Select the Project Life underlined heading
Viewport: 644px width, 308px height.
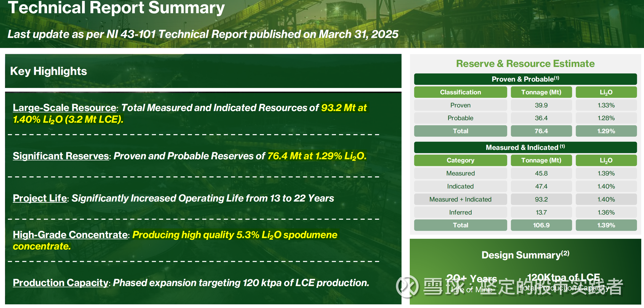[x=40, y=198]
